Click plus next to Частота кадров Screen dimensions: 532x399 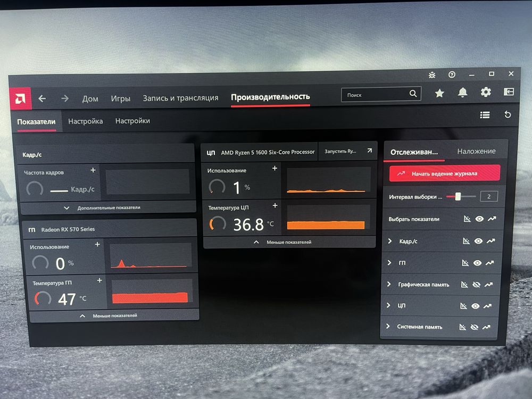click(x=93, y=170)
